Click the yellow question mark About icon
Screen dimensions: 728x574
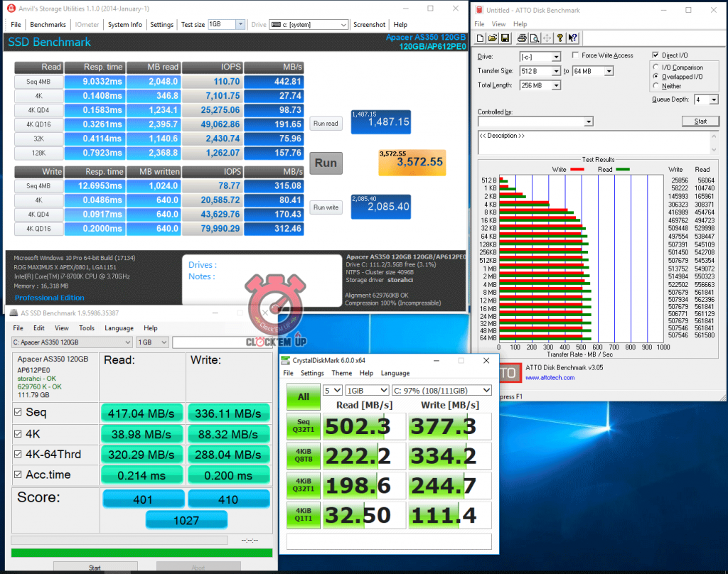pos(560,38)
